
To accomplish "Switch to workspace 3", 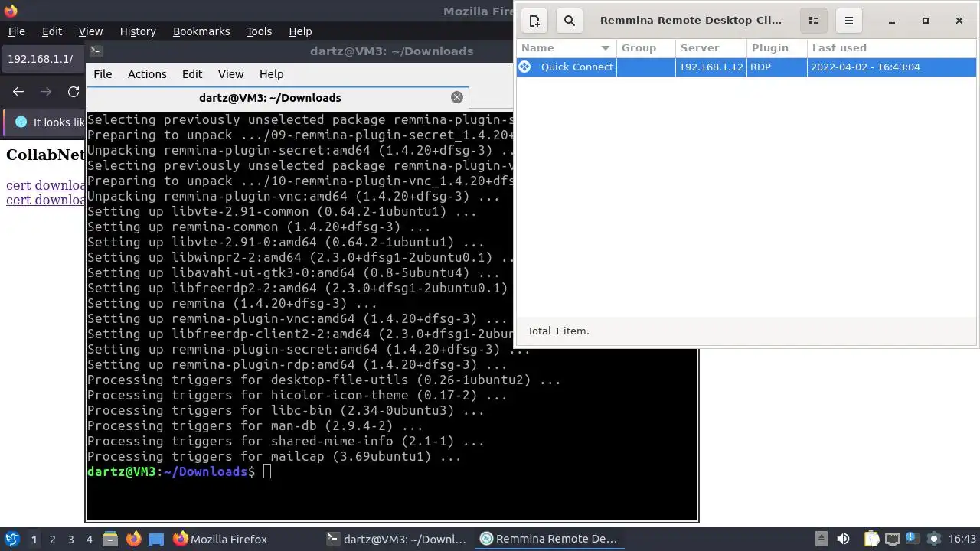I will point(70,539).
